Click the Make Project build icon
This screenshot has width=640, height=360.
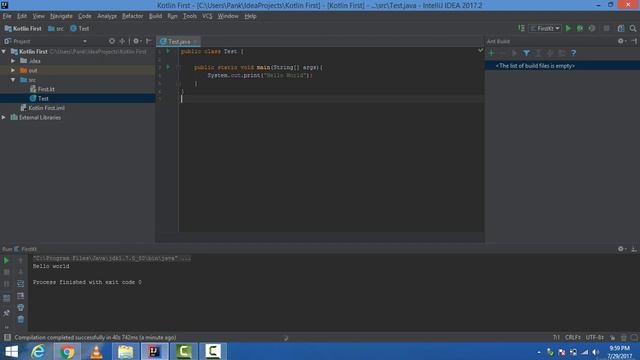[521, 28]
